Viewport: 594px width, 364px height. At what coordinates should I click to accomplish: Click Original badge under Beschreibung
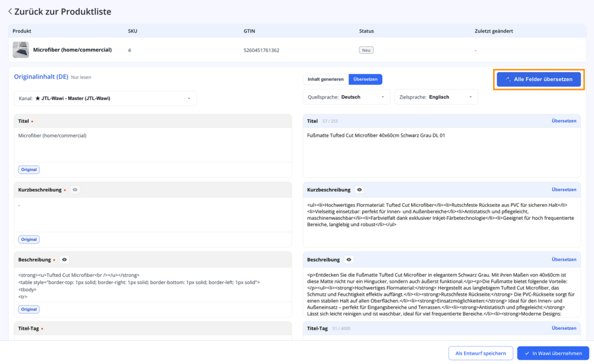click(29, 309)
